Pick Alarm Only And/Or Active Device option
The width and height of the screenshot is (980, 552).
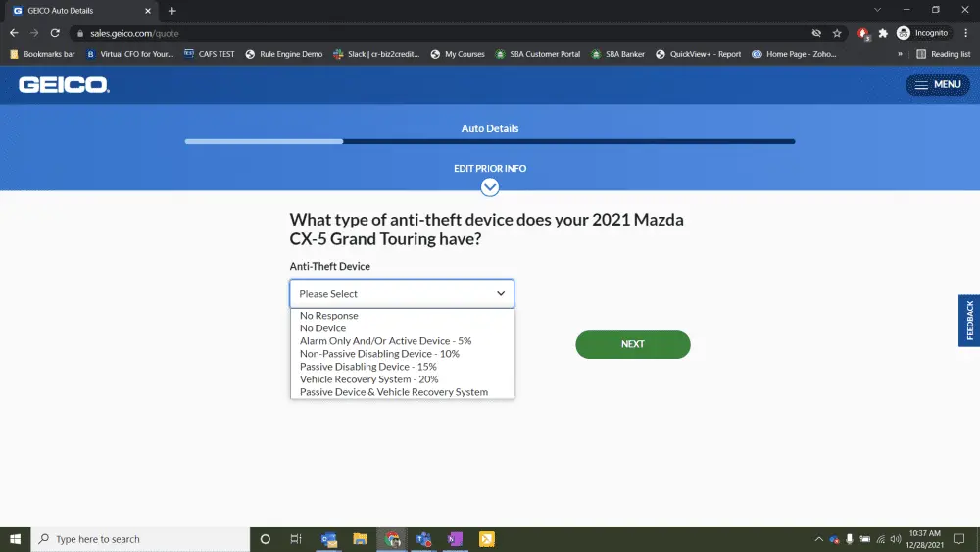(x=385, y=341)
